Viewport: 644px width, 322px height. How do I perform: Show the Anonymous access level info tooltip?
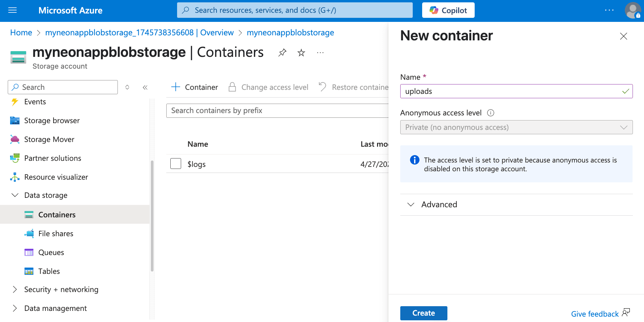[x=490, y=113]
